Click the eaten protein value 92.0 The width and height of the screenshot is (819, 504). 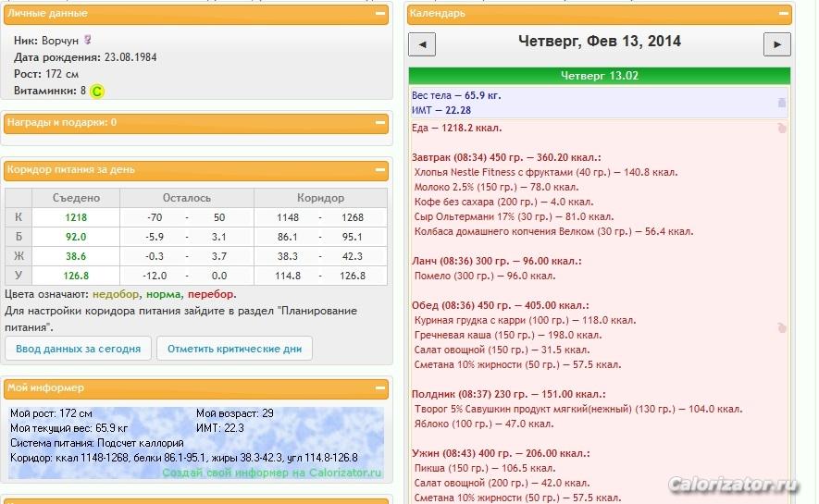(76, 237)
